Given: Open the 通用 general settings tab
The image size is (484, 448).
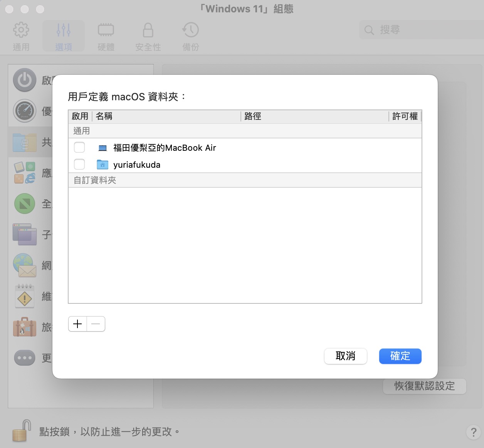Looking at the screenshot, I should [x=21, y=37].
